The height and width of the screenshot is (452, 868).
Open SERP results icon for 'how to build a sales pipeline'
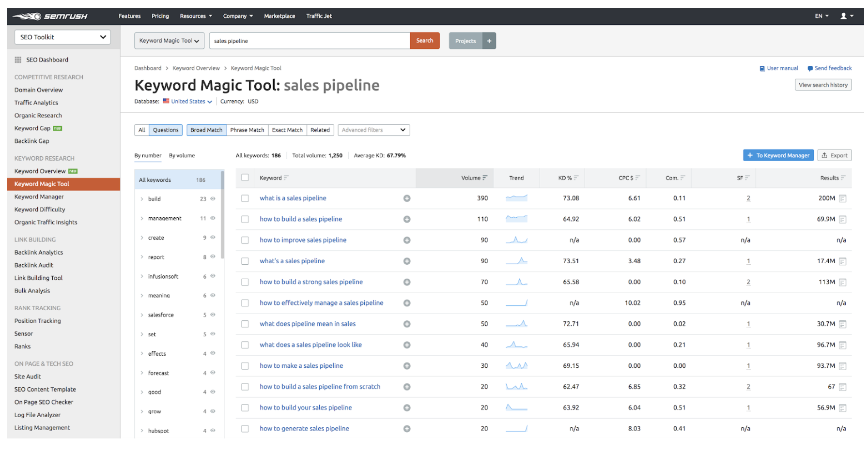pyautogui.click(x=842, y=220)
